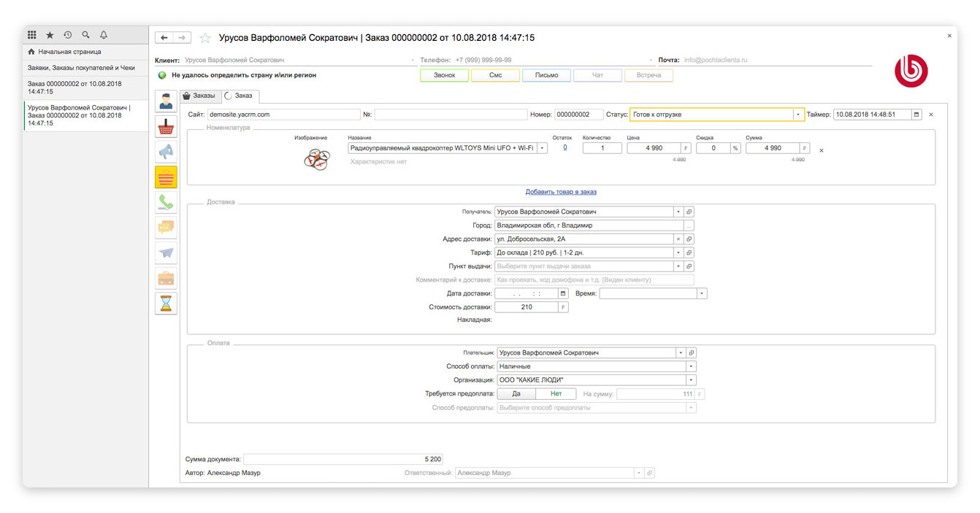The width and height of the screenshot is (980, 513).
Task: Click the Адрес доставки input field
Action: point(583,239)
